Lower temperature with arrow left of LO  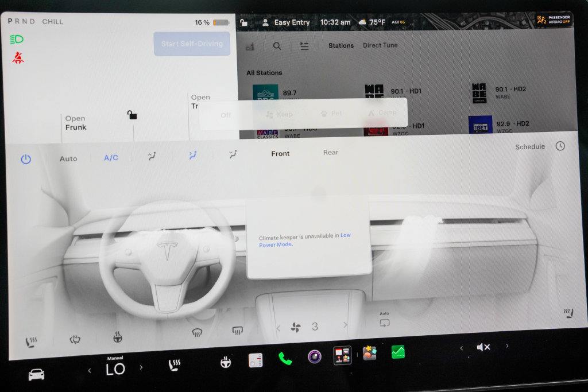click(89, 371)
